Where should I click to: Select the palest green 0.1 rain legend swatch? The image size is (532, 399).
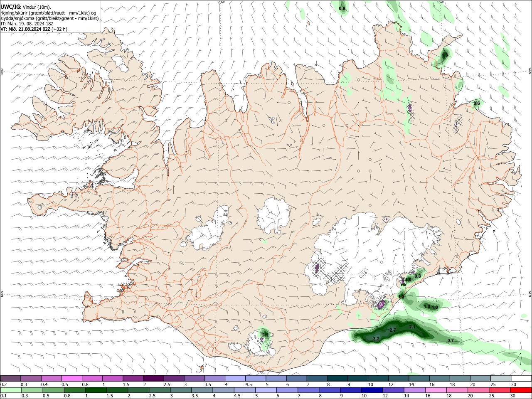11,390
